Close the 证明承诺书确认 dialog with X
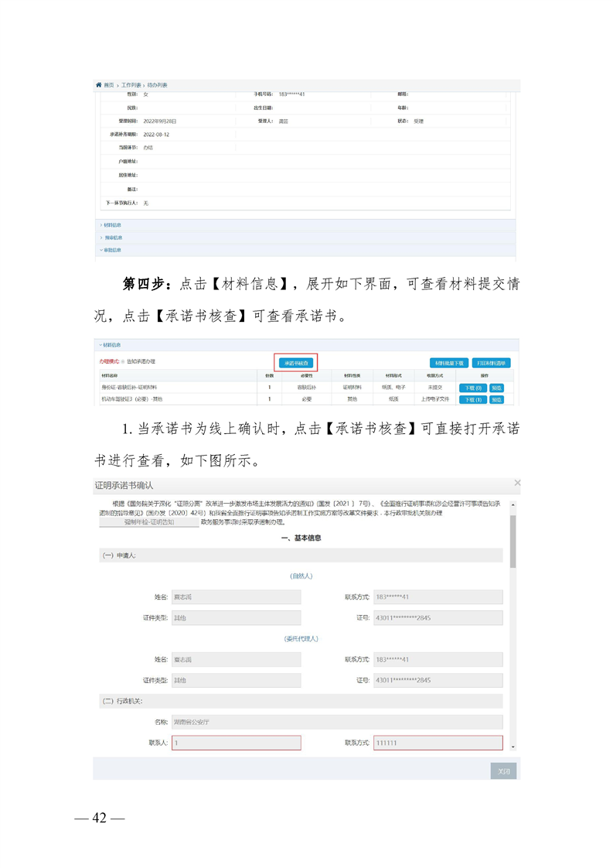The width and height of the screenshot is (613, 868). click(517, 483)
